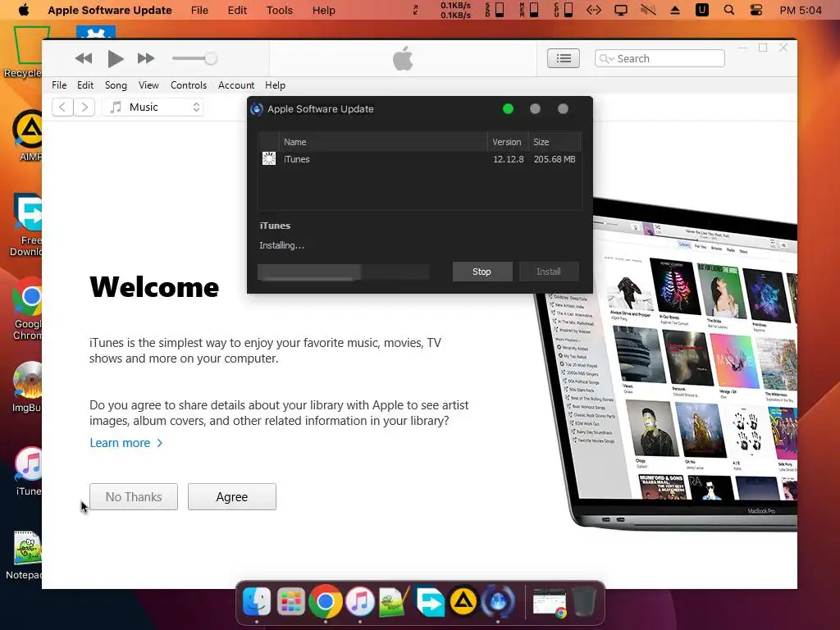
Task: Click the 205.68 MB size cell
Action: 555,159
